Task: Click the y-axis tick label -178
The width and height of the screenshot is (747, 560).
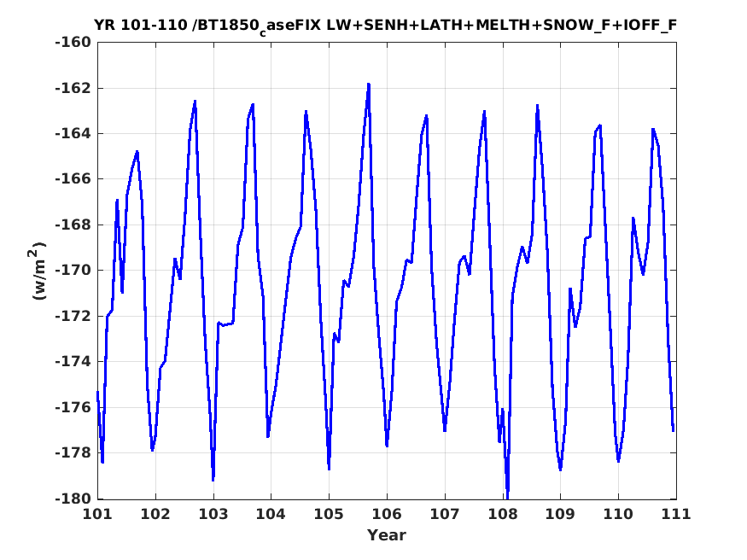Action: click(73, 452)
